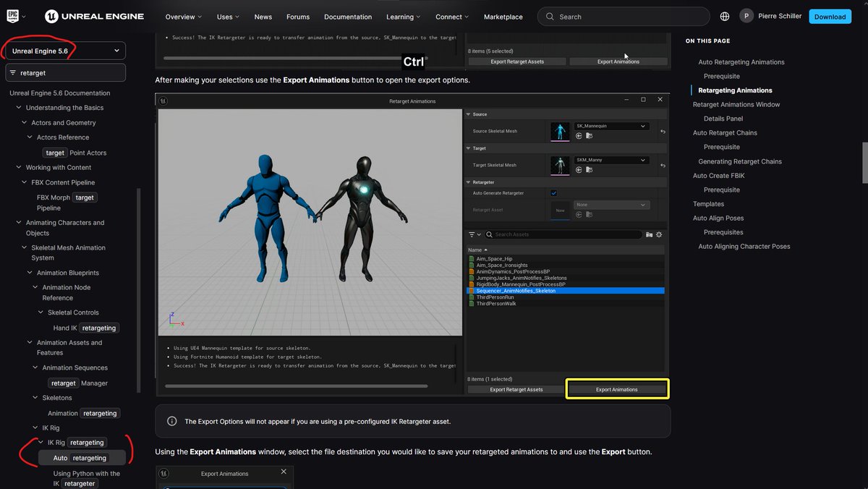This screenshot has width=868, height=489.
Task: Jump to Auto Create FBIK section
Action: (718, 176)
